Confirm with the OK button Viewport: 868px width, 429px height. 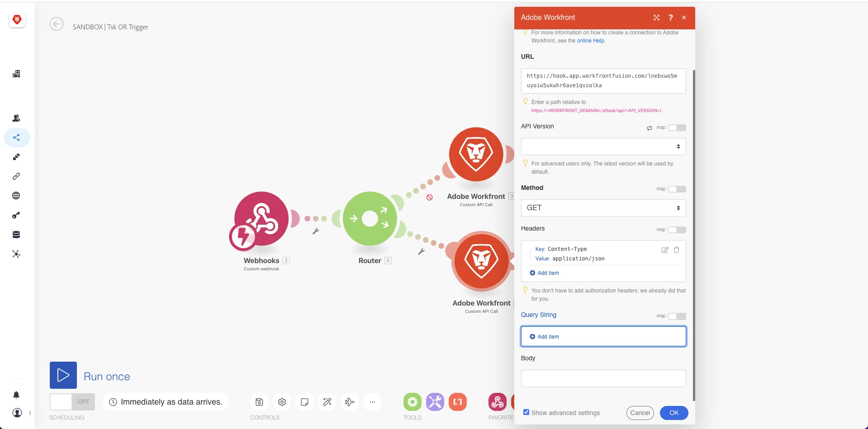click(674, 413)
